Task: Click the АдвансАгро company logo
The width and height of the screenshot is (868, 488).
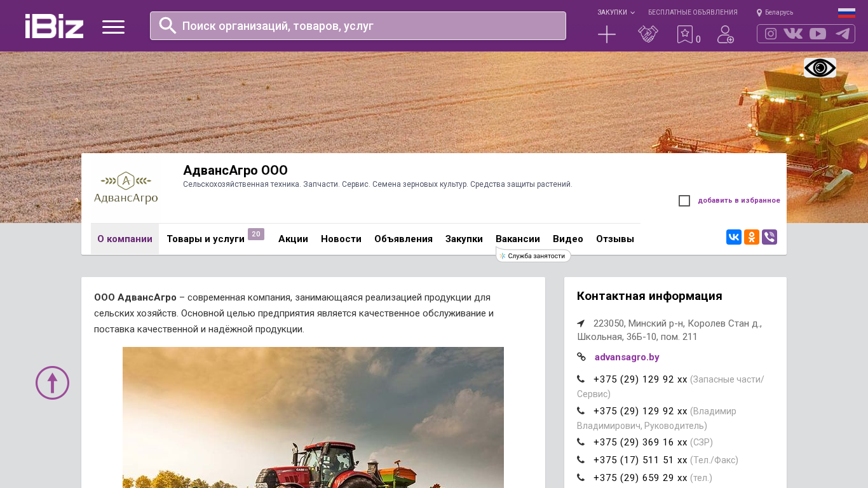Action: 126,188
